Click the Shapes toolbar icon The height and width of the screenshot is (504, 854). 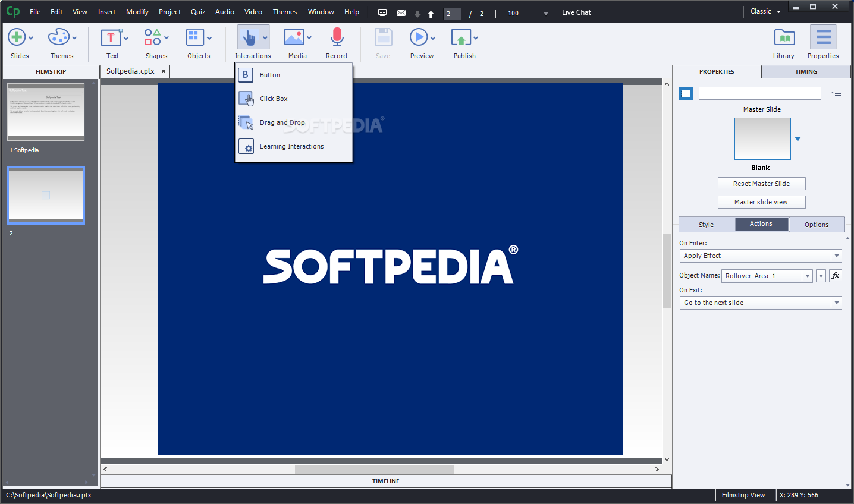click(153, 37)
